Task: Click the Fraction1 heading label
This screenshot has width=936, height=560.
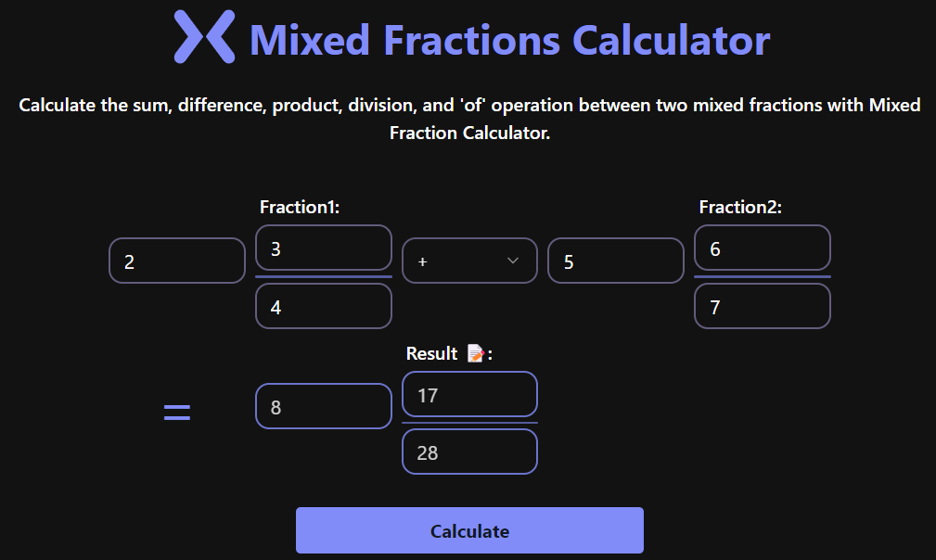Action: coord(299,207)
